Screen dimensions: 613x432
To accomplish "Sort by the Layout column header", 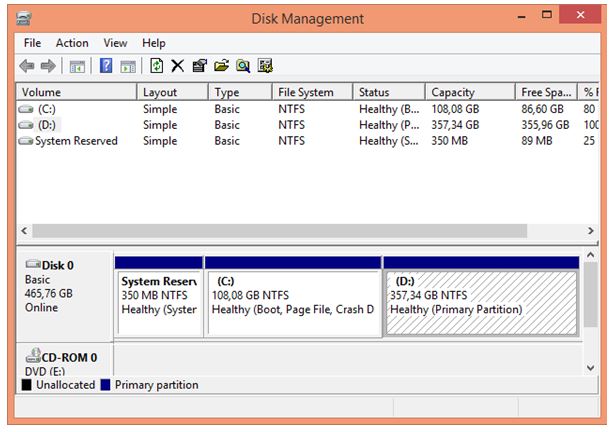I will click(x=172, y=92).
